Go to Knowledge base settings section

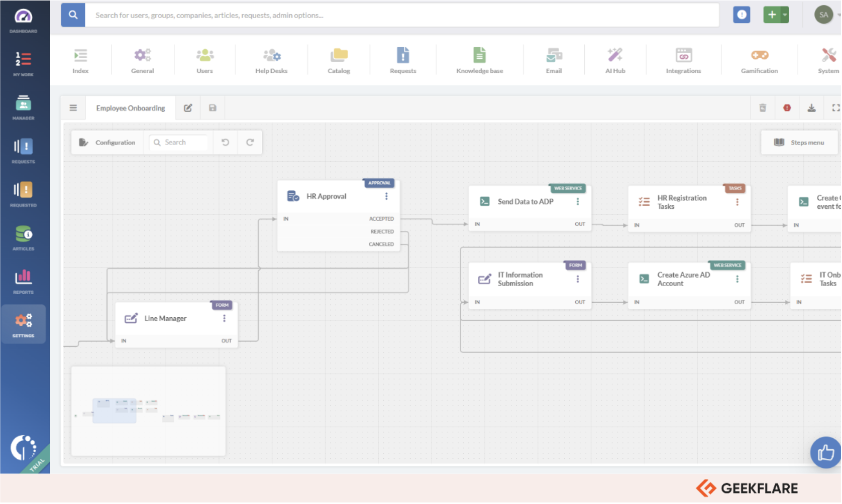479,60
